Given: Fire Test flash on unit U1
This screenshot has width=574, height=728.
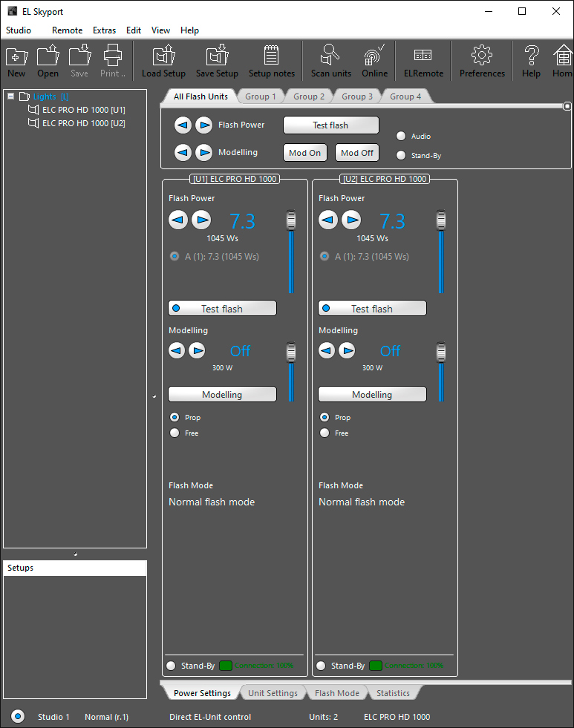Looking at the screenshot, I should pos(222,308).
